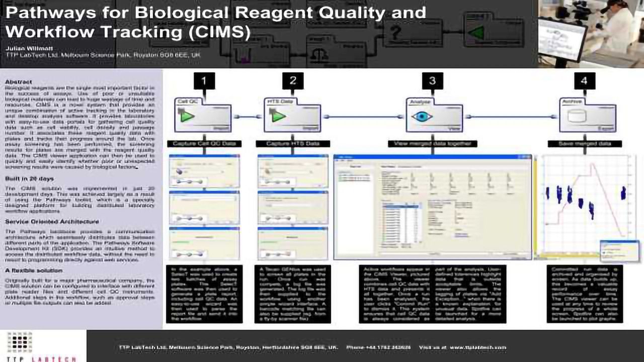Select the 'Capture Cell QC Data' caption
The width and height of the screenshot is (644, 362).
pyautogui.click(x=204, y=144)
